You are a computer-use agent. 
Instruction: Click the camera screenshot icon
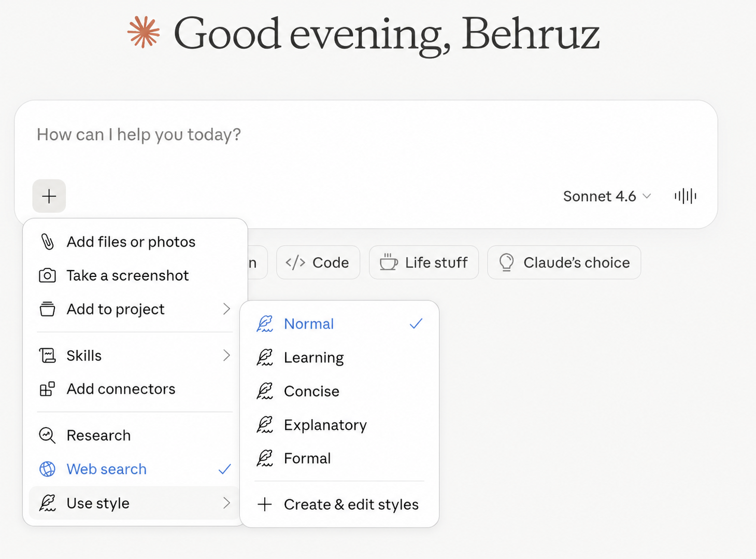pyautogui.click(x=47, y=275)
